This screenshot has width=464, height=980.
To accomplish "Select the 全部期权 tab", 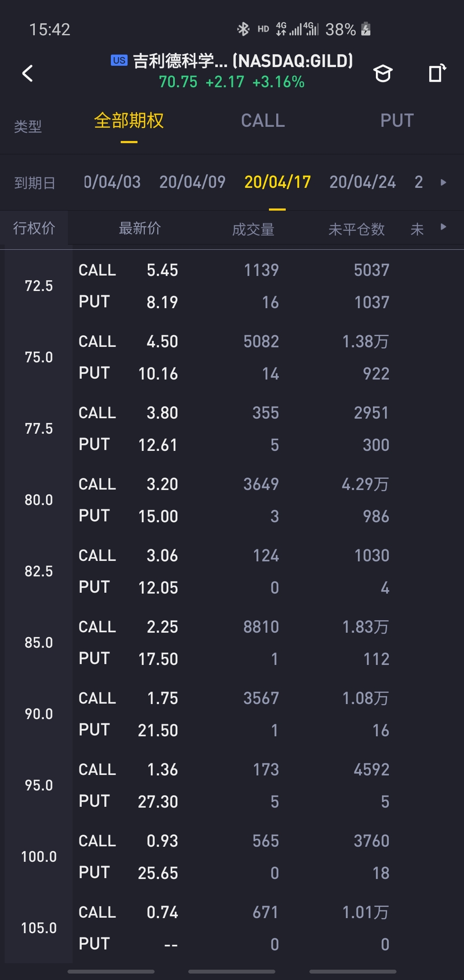I will pos(129,121).
